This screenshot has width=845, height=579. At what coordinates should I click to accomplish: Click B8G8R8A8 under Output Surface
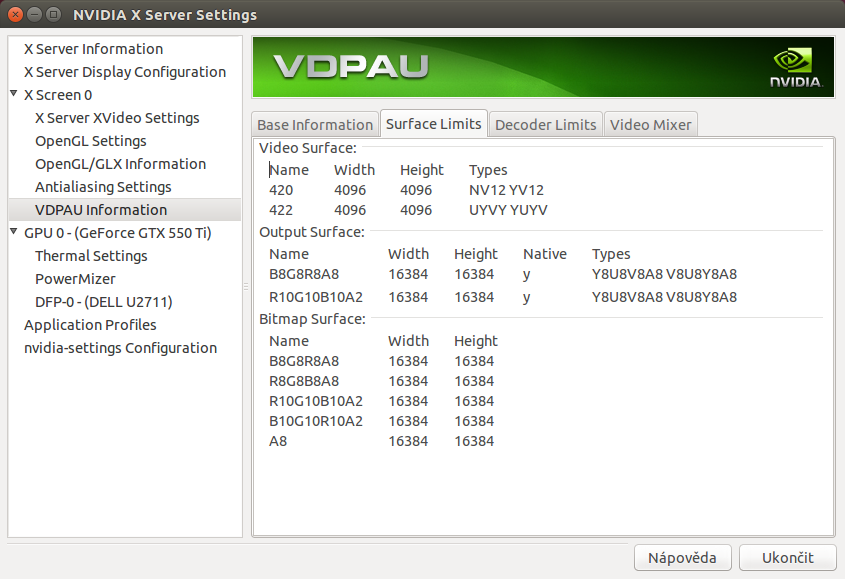(304, 274)
